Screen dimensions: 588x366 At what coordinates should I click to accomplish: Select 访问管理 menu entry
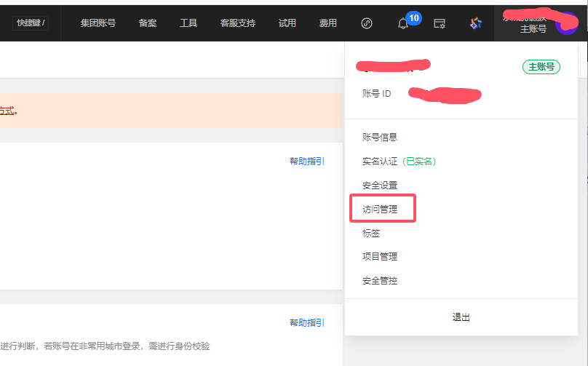[381, 210]
